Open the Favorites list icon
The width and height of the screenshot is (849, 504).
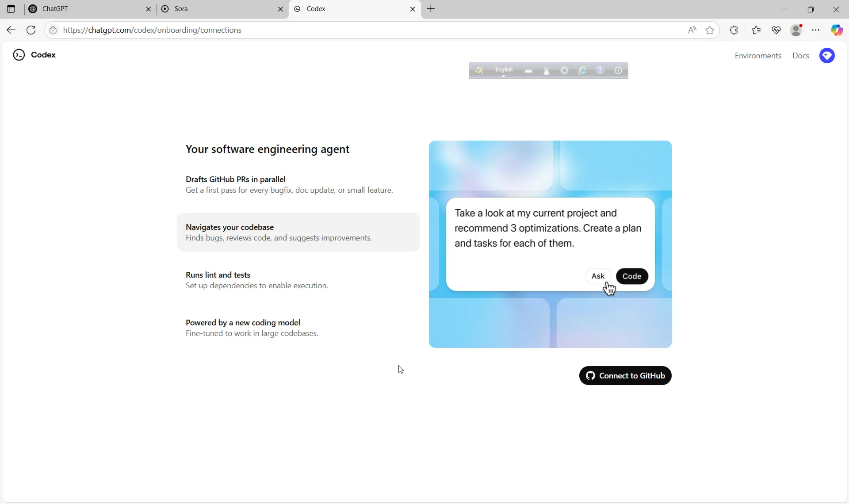tap(756, 30)
